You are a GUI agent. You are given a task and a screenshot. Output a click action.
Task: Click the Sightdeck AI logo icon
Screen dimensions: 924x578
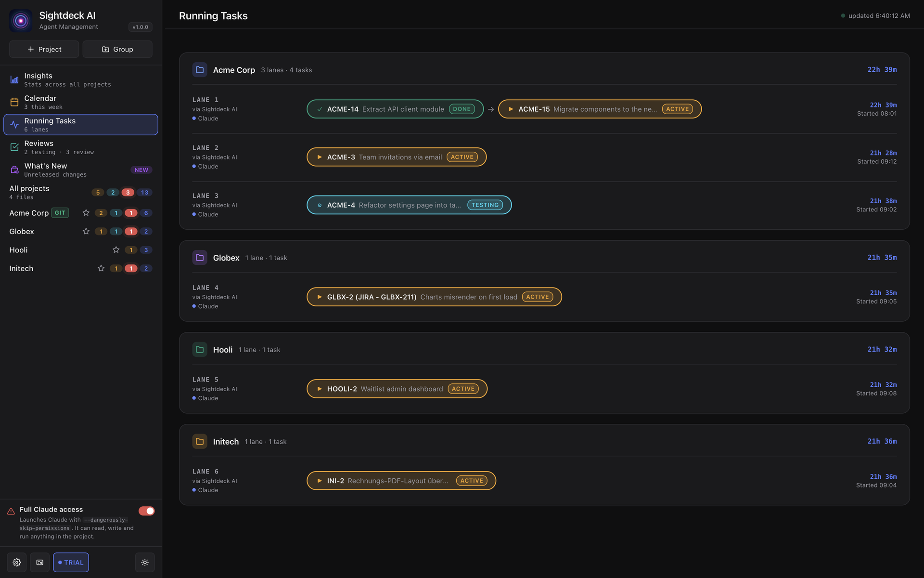point(21,21)
